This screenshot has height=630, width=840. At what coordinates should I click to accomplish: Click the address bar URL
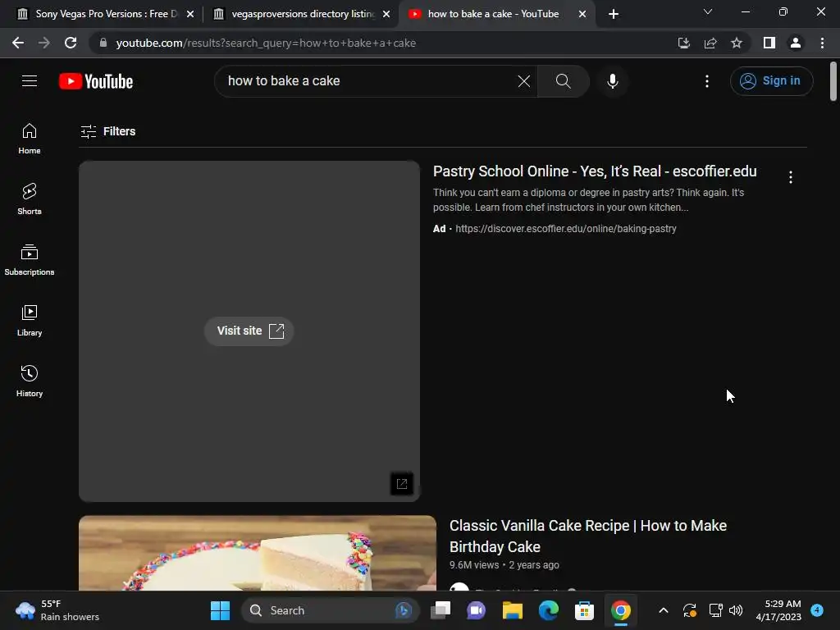click(x=266, y=43)
